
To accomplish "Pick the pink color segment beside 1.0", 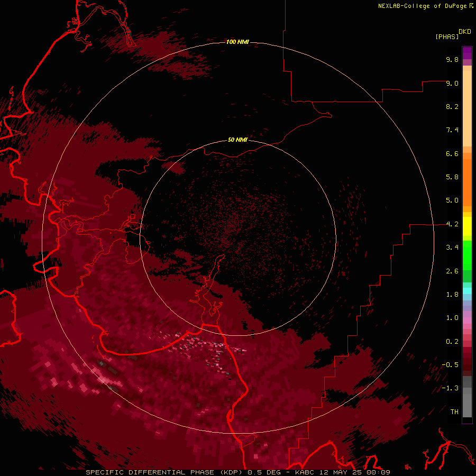I will point(467,321).
